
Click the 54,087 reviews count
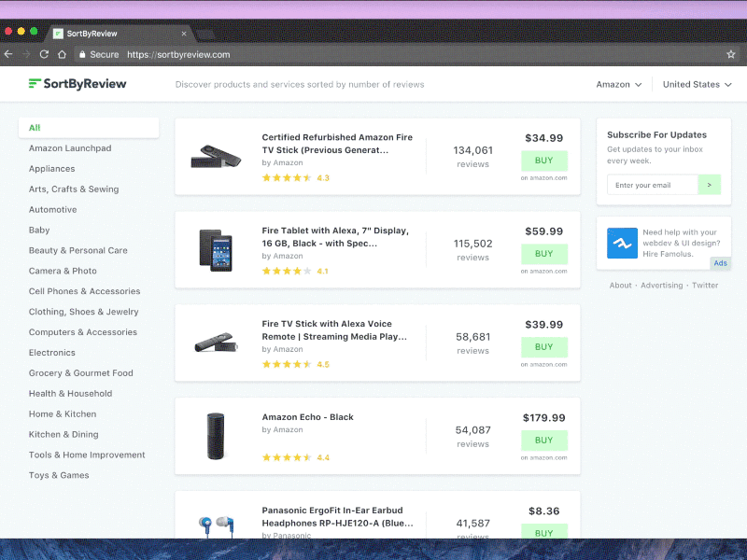pyautogui.click(x=472, y=437)
